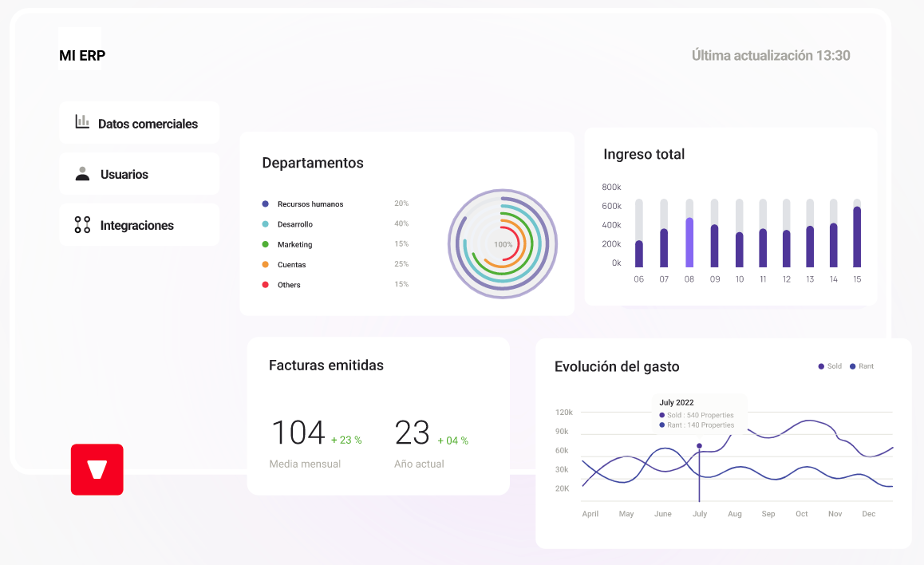
Task: Click the Evolución del gasto card title
Action: [617, 366]
